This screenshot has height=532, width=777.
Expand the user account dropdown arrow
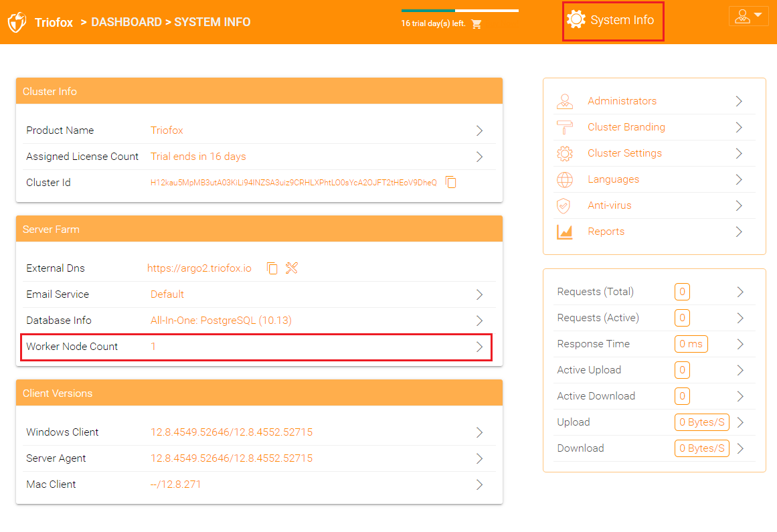point(758,15)
